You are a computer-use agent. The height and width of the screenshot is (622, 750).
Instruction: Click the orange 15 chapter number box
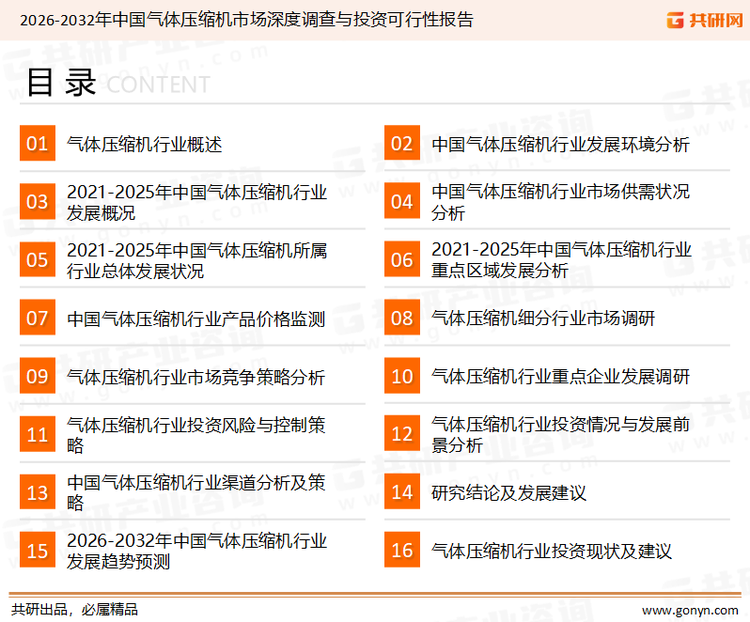pyautogui.click(x=37, y=550)
